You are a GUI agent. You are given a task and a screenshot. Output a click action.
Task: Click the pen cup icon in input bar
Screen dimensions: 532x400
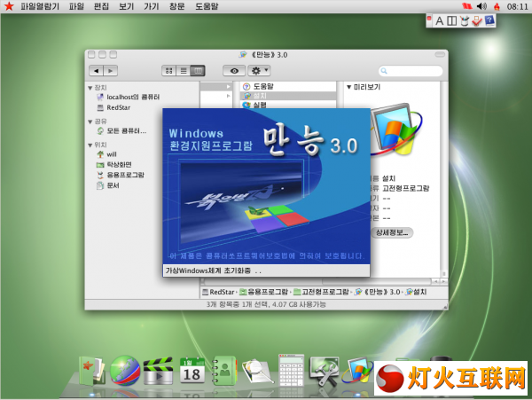464,21
